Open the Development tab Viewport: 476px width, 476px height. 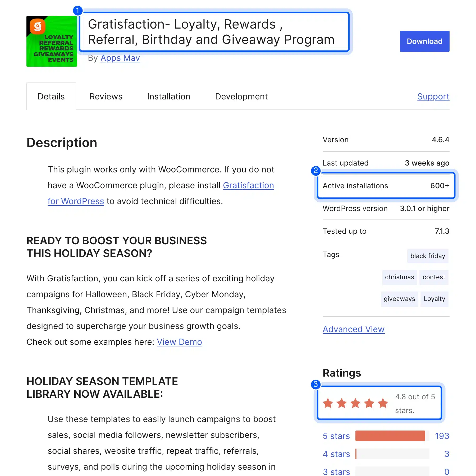point(241,97)
